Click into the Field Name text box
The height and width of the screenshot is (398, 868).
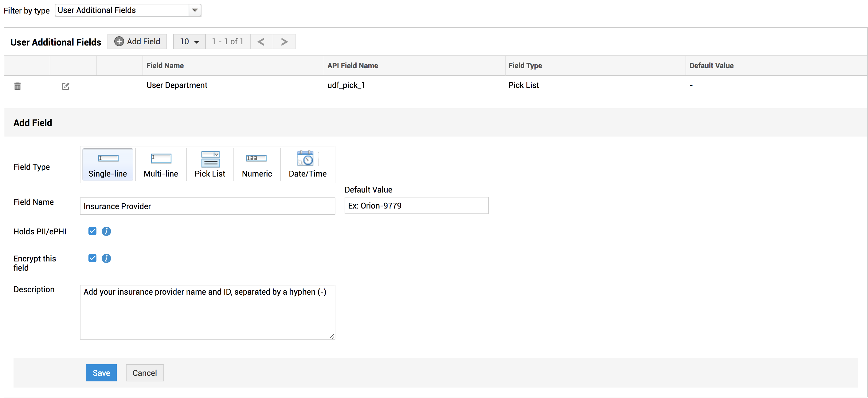207,206
